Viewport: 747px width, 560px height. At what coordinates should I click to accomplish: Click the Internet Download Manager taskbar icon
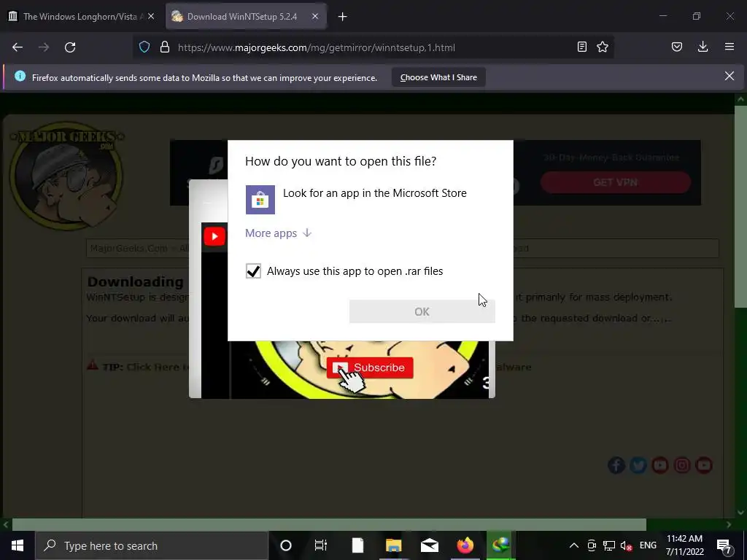pyautogui.click(x=500, y=545)
